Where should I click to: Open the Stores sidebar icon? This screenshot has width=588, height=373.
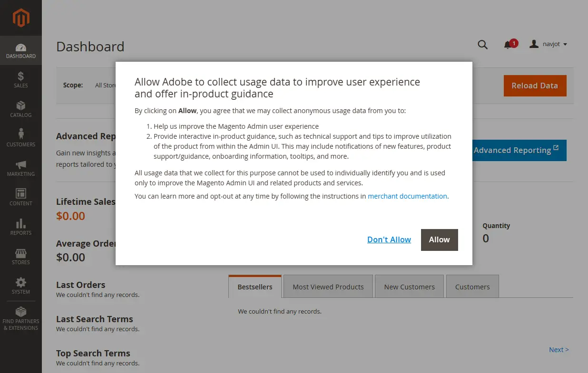(21, 253)
